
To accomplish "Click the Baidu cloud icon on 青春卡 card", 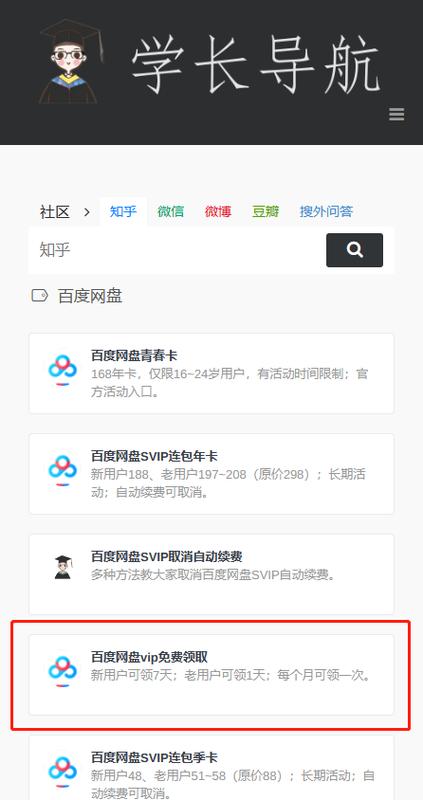I will click(62, 370).
